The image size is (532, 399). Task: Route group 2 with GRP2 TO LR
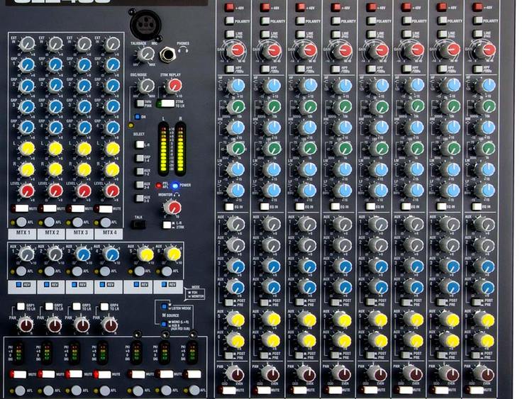pyautogui.click(x=49, y=306)
